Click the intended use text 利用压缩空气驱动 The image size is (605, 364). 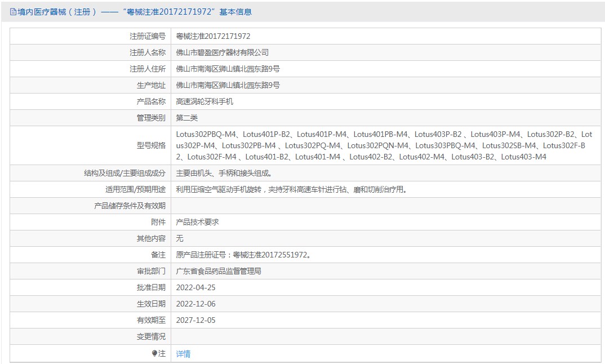(x=292, y=189)
